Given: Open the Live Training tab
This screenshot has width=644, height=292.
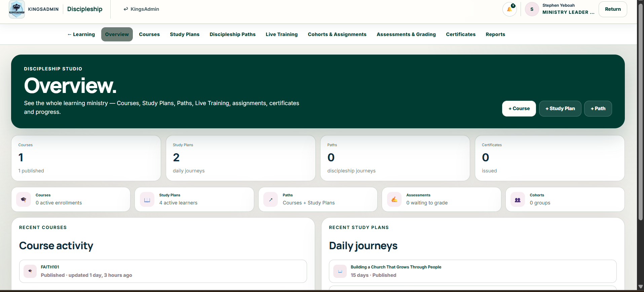Looking at the screenshot, I should click(x=281, y=34).
